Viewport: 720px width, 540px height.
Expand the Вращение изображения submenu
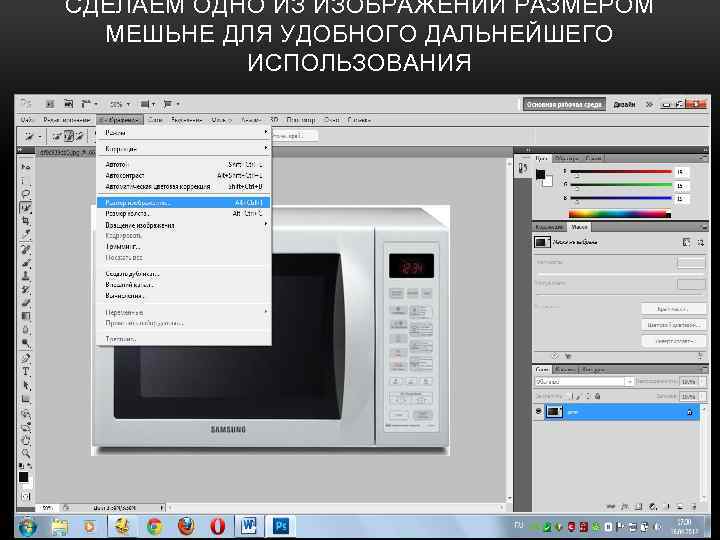184,225
